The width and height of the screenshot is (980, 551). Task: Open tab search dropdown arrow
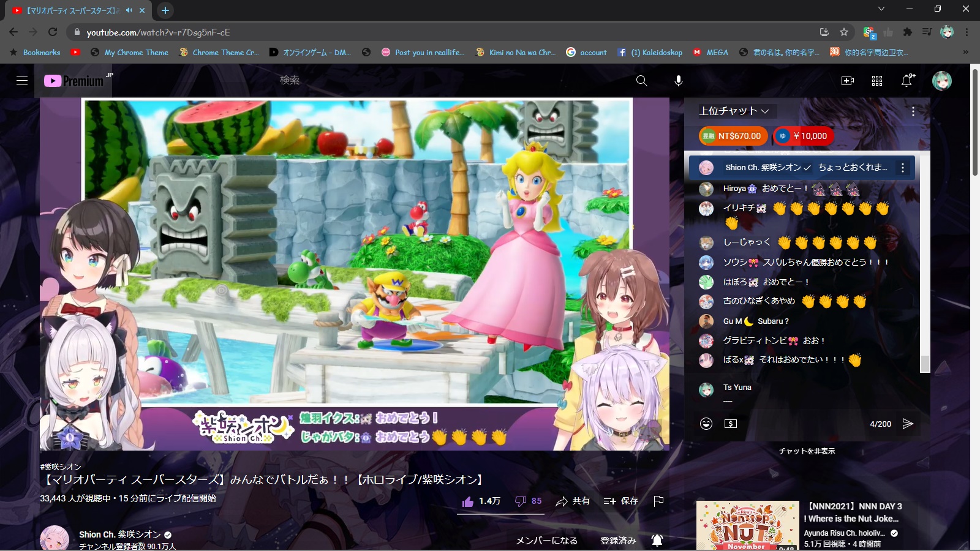coord(881,9)
